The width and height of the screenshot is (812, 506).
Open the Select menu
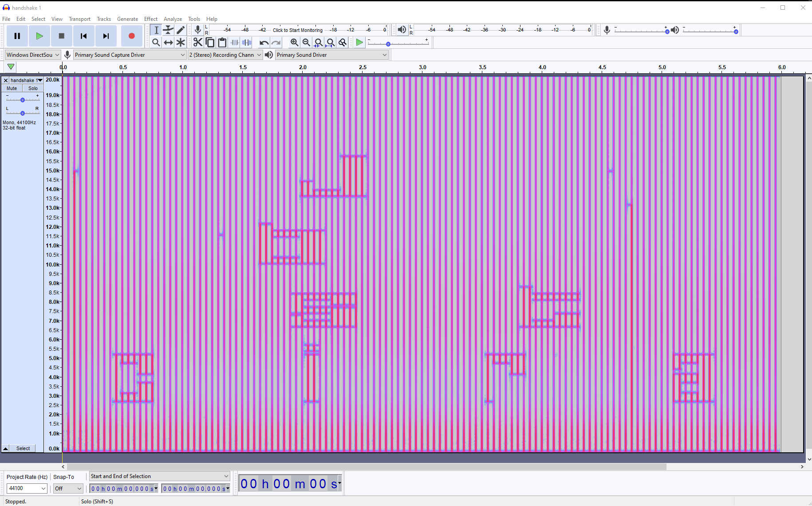(38, 19)
